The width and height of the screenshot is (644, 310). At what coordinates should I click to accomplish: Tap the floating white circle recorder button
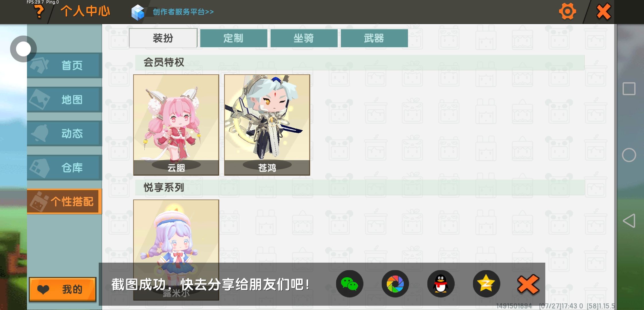23,49
